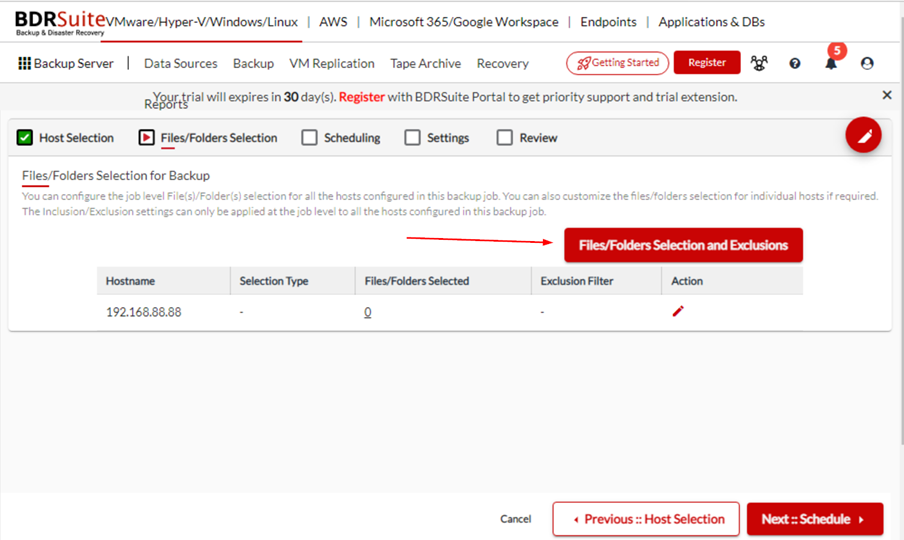
Task: Open the Reports menu
Action: pos(166,104)
